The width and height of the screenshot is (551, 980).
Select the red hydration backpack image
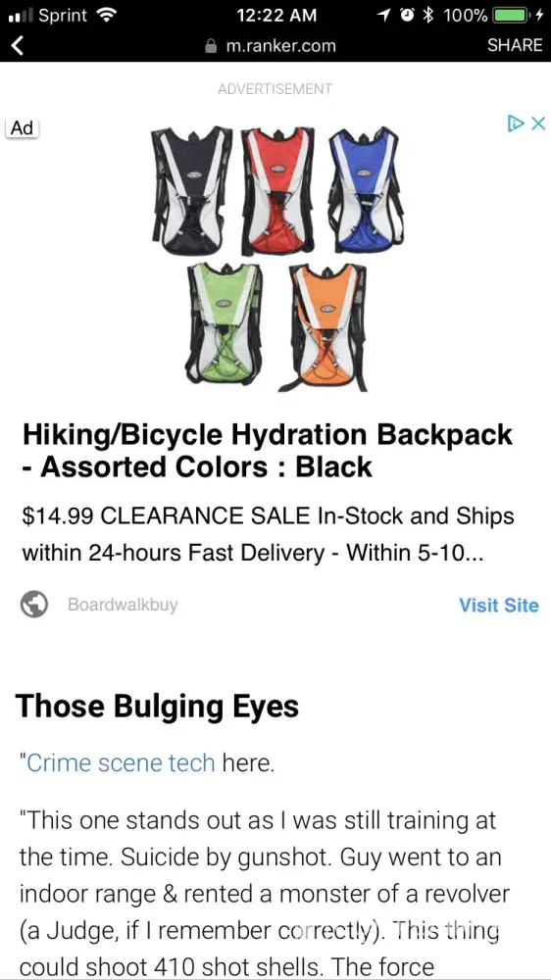click(x=277, y=191)
